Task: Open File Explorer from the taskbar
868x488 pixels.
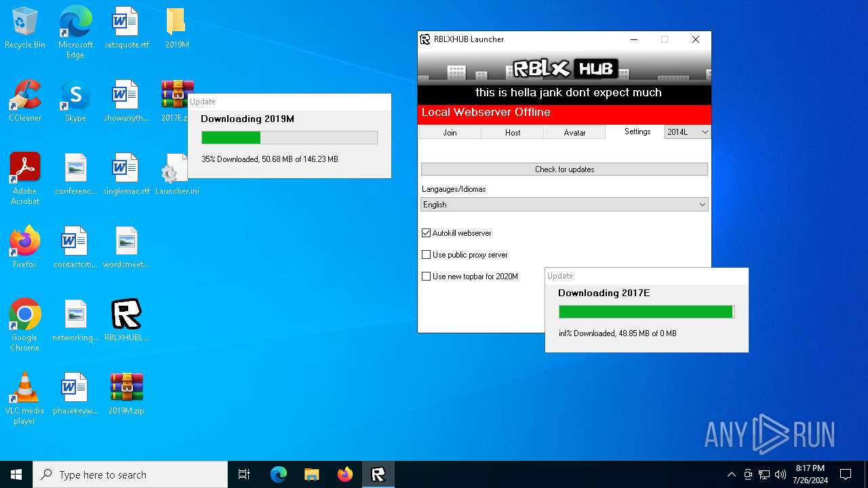Action: 311,474
